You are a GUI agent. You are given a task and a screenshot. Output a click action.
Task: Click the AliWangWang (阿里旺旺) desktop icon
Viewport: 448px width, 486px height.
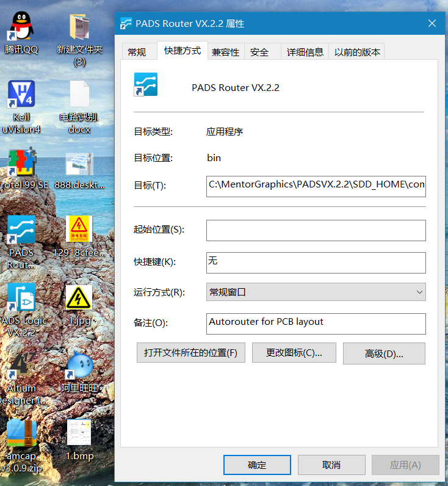tap(79, 366)
